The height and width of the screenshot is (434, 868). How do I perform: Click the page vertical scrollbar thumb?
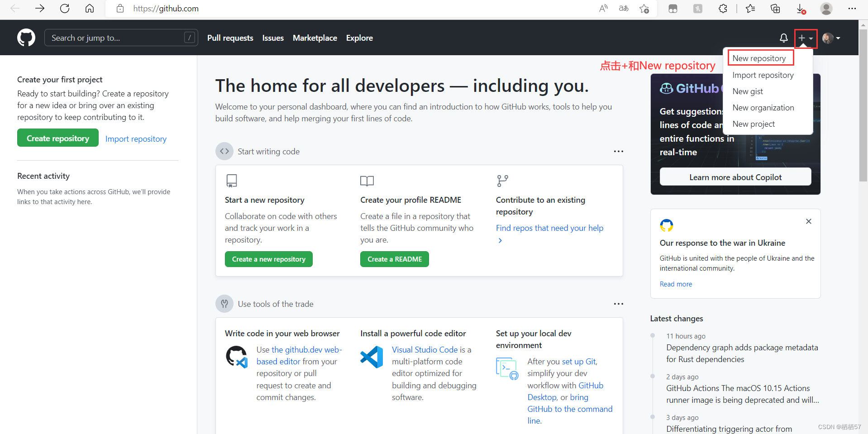[x=863, y=106]
